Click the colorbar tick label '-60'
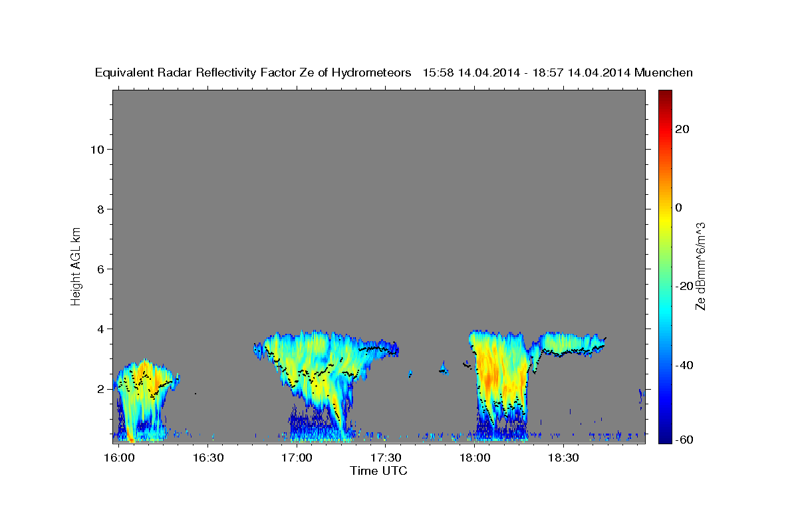The image size is (798, 532). point(684,440)
